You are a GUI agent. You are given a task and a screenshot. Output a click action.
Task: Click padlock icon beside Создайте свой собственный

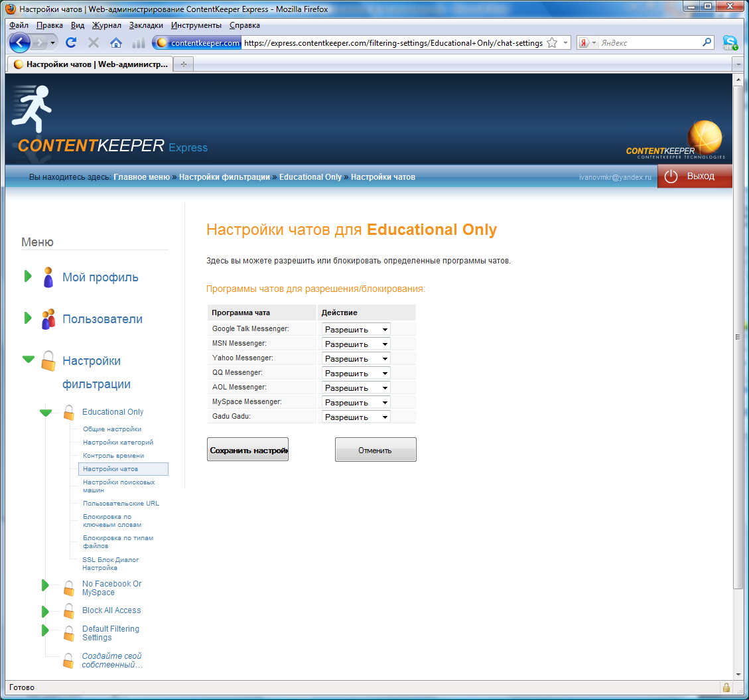click(69, 661)
